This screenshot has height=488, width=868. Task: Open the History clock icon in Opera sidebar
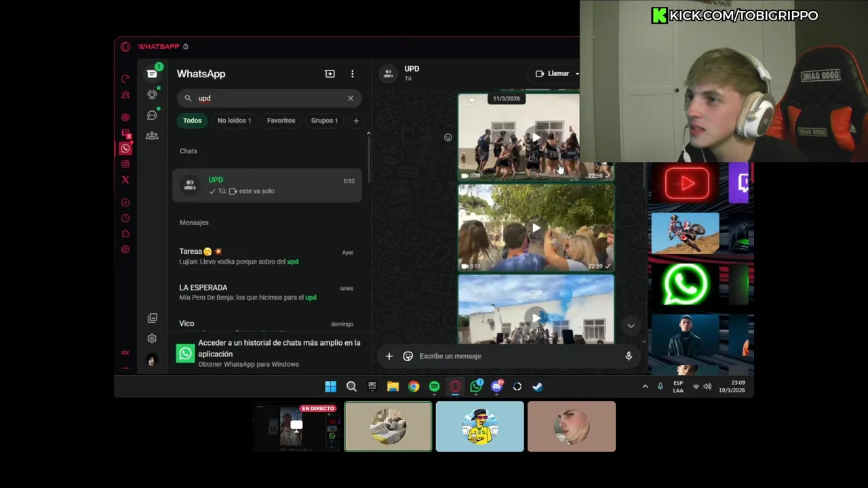125,218
